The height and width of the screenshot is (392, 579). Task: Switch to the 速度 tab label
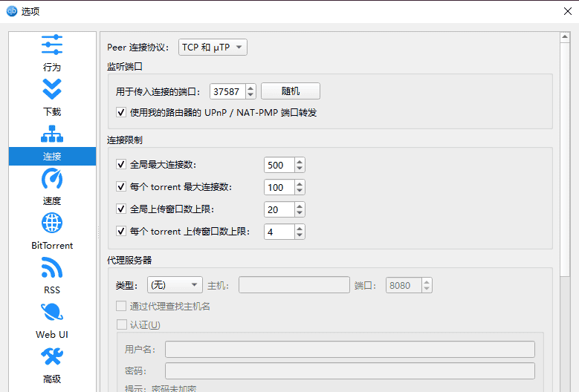pos(52,201)
